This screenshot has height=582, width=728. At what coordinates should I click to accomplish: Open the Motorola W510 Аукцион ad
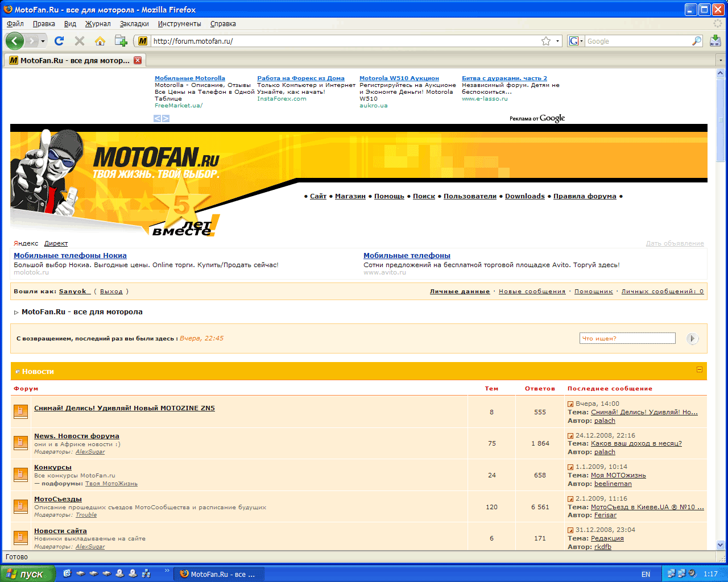tap(399, 78)
